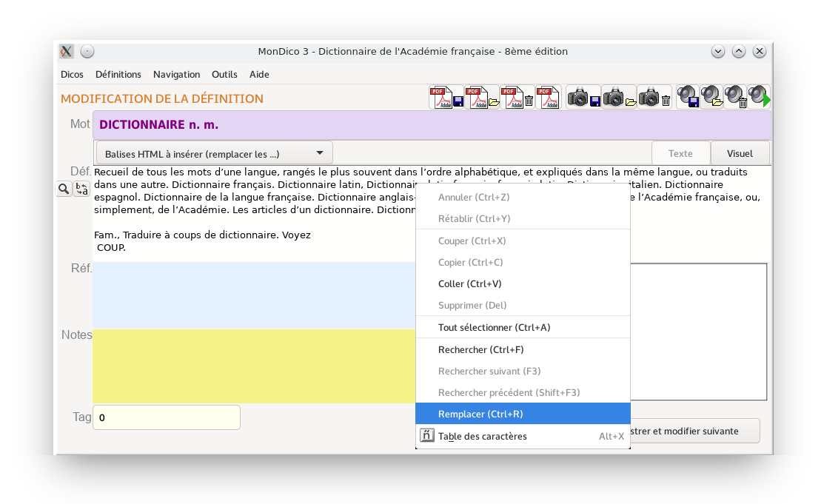This screenshot has width=824, height=504.
Task: Choose Supprimer (Del) in context menu
Action: 523,306
